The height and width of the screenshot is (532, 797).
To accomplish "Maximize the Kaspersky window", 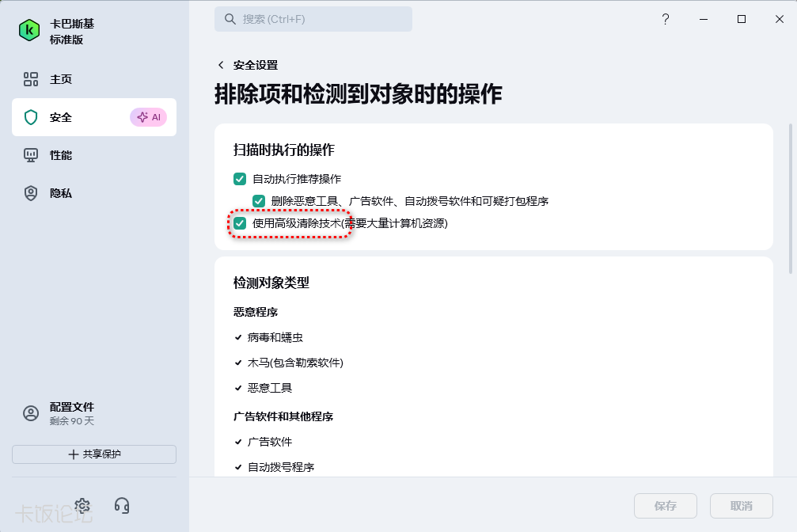I will click(x=742, y=19).
